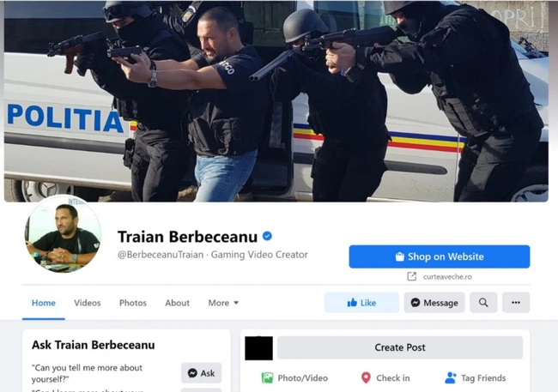Viewport: 558px width, 392px height.
Task: Go to the Home tab
Action: pyautogui.click(x=44, y=303)
